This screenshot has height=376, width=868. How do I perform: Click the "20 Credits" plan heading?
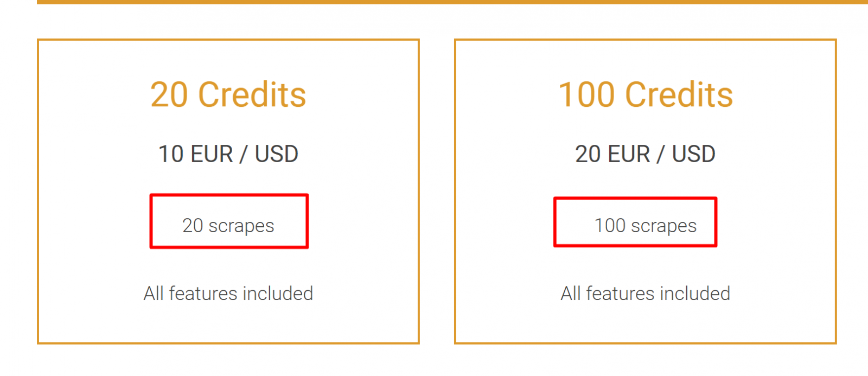pos(228,95)
